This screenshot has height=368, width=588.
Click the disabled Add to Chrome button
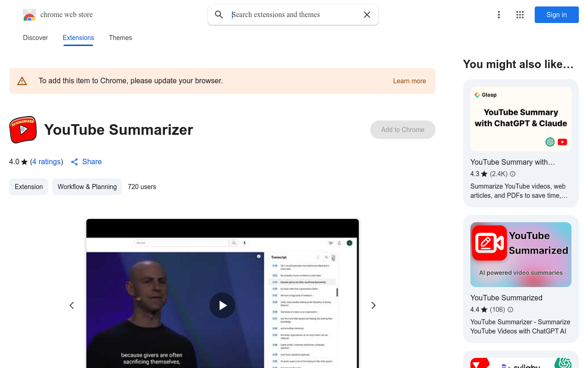[403, 130]
